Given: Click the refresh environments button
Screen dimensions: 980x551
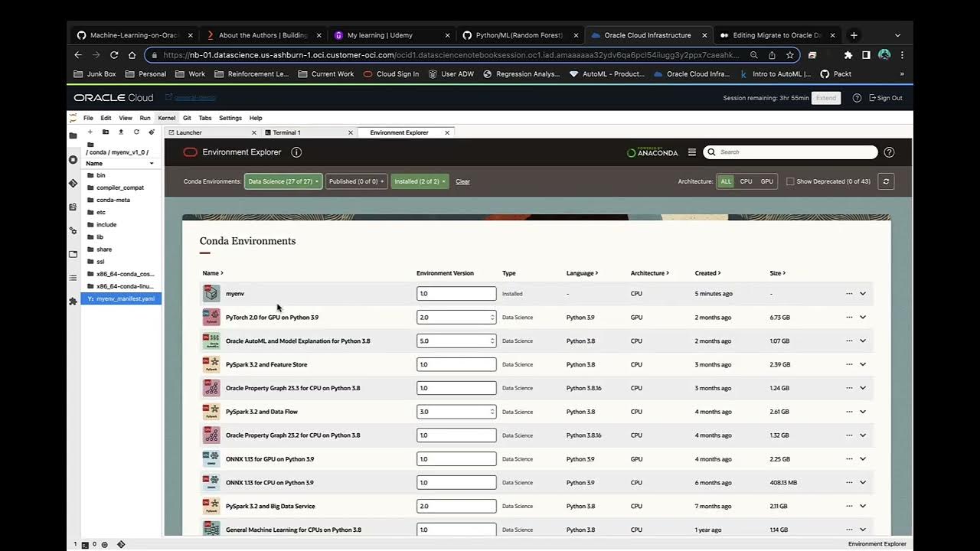Looking at the screenshot, I should pyautogui.click(x=886, y=181).
